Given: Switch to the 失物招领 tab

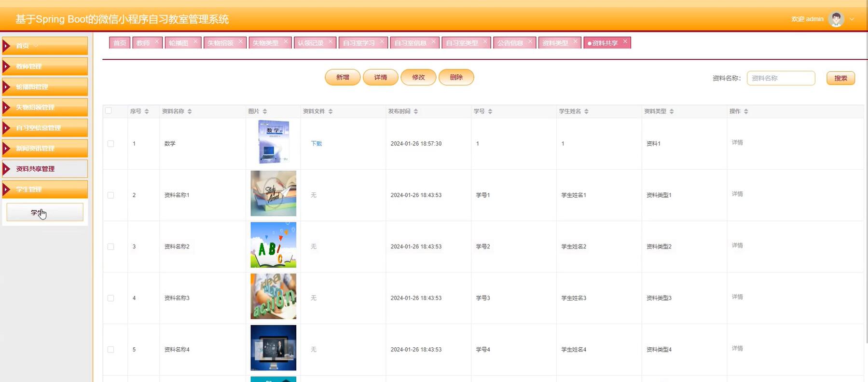Looking at the screenshot, I should [x=220, y=43].
